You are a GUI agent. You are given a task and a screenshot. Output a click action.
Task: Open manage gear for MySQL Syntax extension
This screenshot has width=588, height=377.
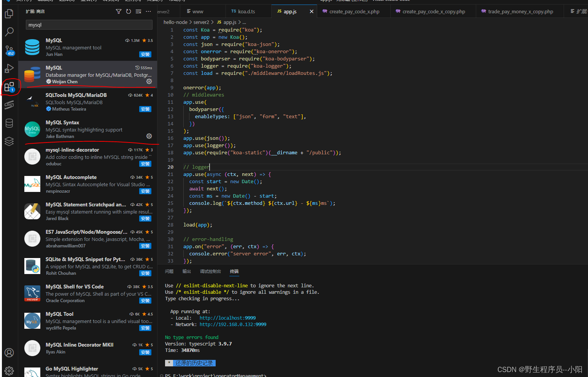point(149,136)
